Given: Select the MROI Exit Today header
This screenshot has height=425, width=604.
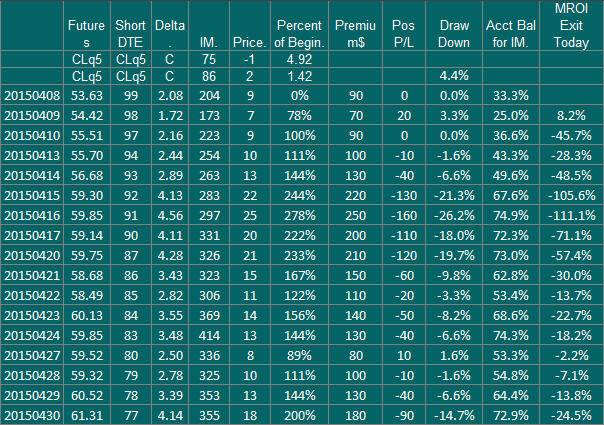Looking at the screenshot, I should click(x=571, y=25).
